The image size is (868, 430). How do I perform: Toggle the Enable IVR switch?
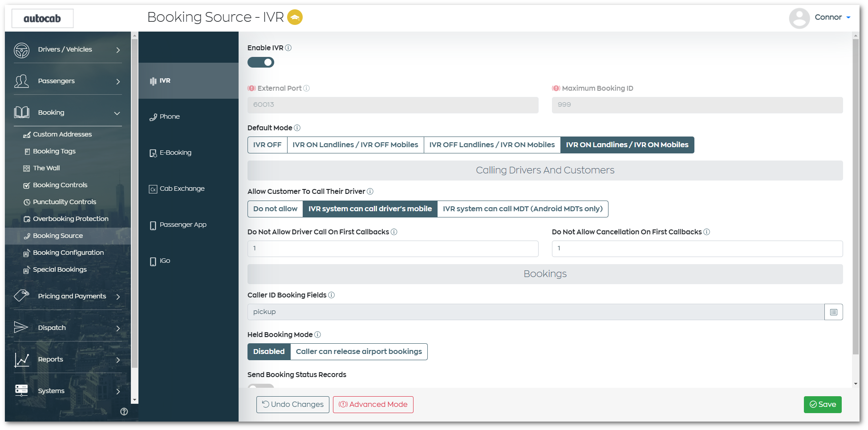tap(261, 62)
